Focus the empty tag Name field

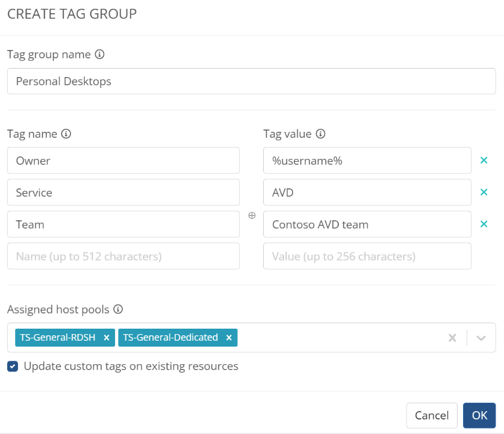(123, 256)
